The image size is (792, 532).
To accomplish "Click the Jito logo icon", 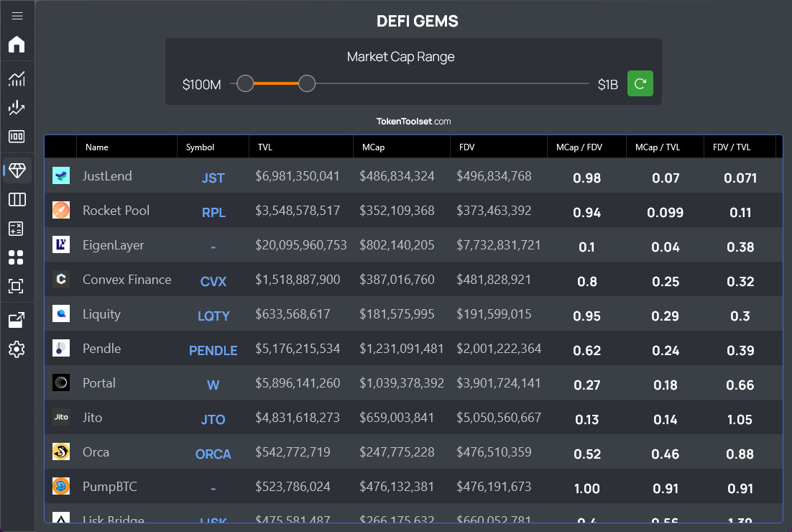I will pos(61,417).
